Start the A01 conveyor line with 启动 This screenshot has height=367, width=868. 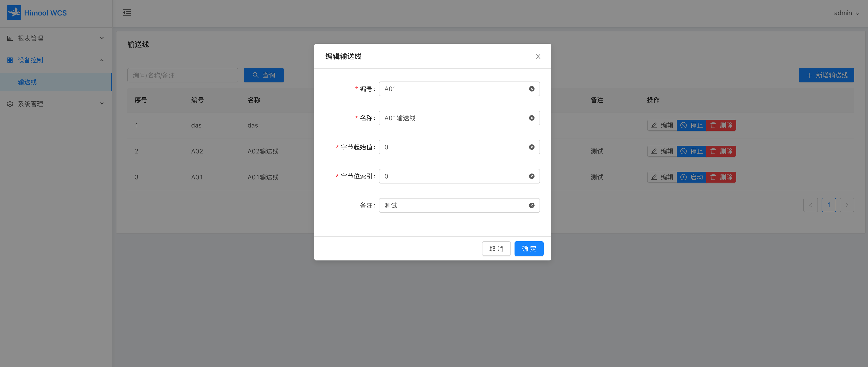click(691, 177)
